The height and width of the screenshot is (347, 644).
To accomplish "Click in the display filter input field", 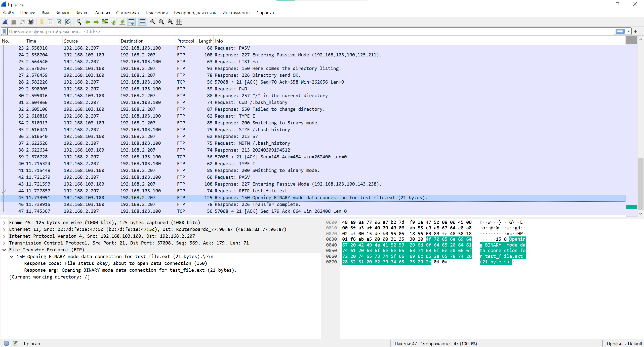I will click(302, 31).
